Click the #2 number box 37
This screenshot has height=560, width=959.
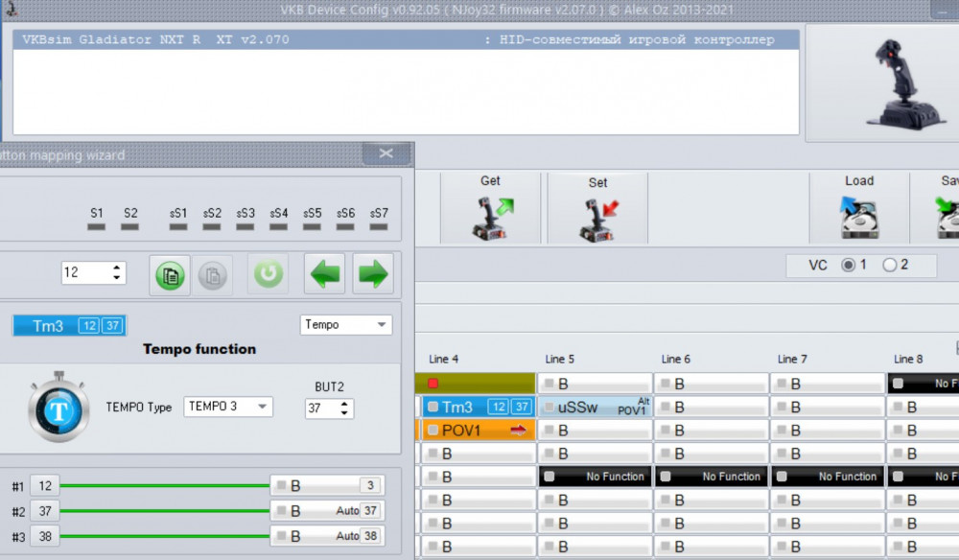tap(45, 511)
